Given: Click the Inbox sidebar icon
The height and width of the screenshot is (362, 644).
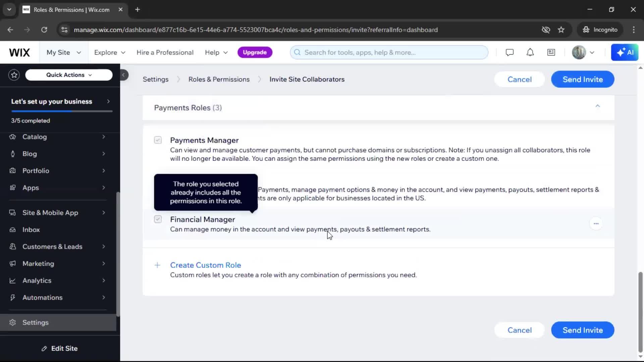Looking at the screenshot, I should (13, 230).
